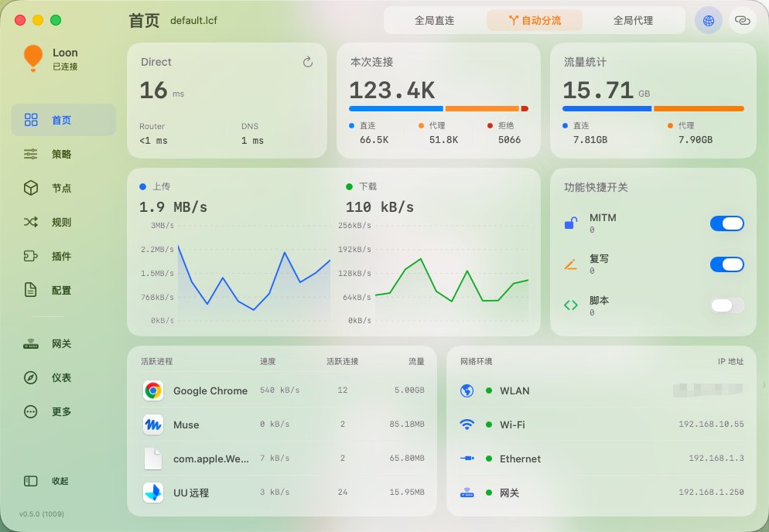Click the 123.4K connections count

tap(392, 90)
